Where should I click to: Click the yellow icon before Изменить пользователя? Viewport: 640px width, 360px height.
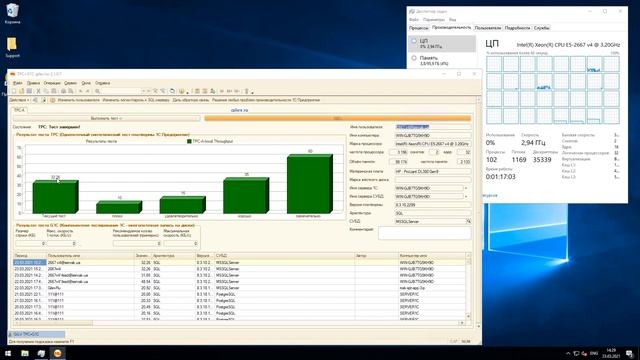coord(52,100)
